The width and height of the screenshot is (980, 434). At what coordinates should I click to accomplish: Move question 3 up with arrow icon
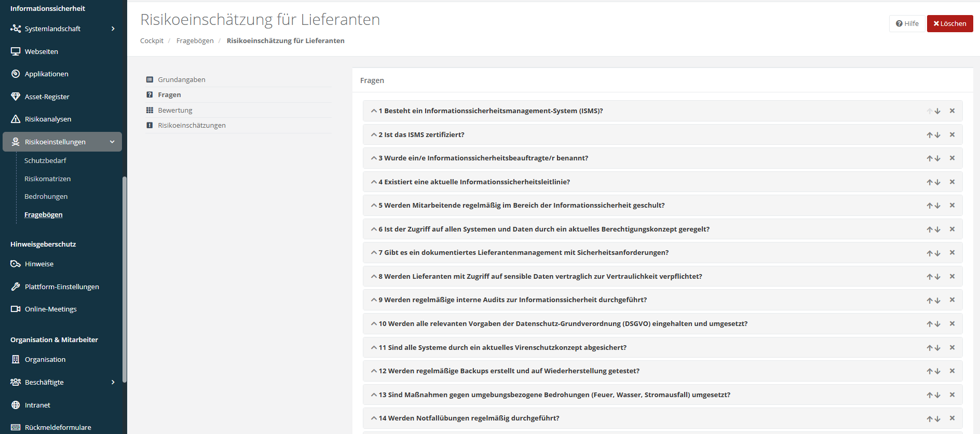[x=930, y=158]
